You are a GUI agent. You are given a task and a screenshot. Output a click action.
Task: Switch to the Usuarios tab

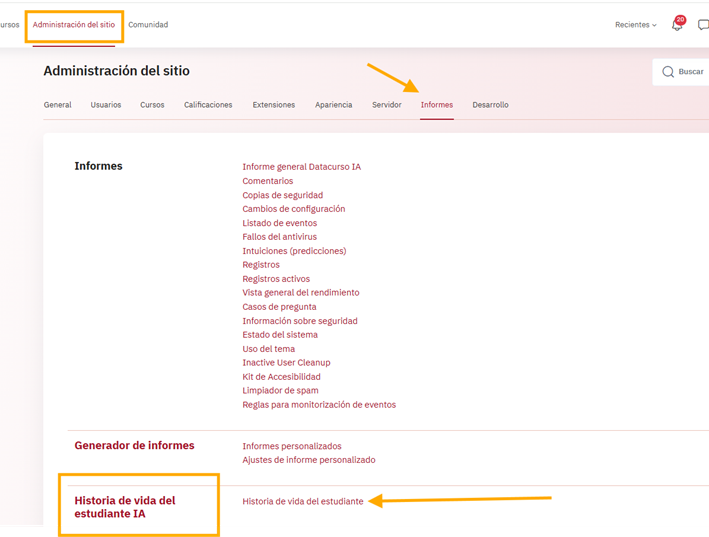tap(106, 105)
